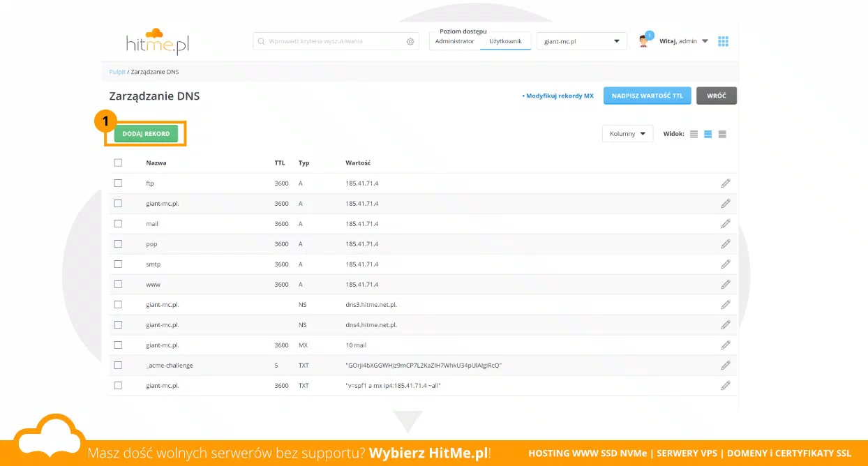Open Modyfikuj rekordy MX link
Viewport: 868px width, 466px height.
coord(558,96)
